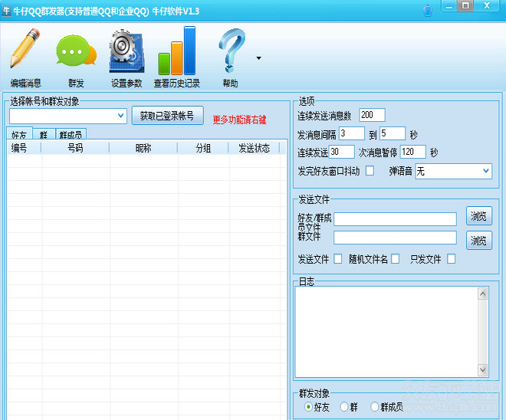This screenshot has width=506, height=420.
Task: Focus the 连续发送 count field showing 30
Action: click(341, 152)
